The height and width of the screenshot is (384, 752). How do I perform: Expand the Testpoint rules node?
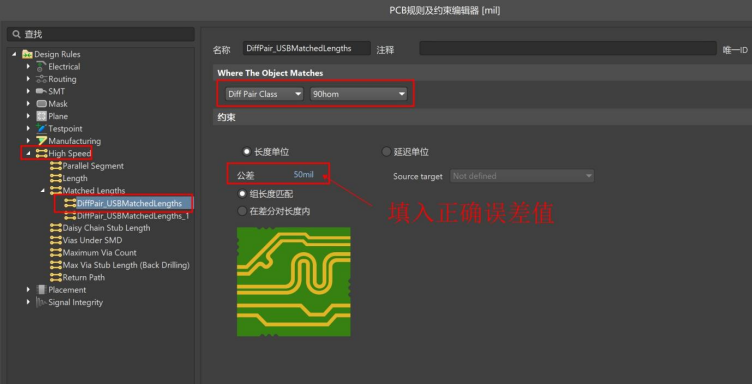click(28, 128)
